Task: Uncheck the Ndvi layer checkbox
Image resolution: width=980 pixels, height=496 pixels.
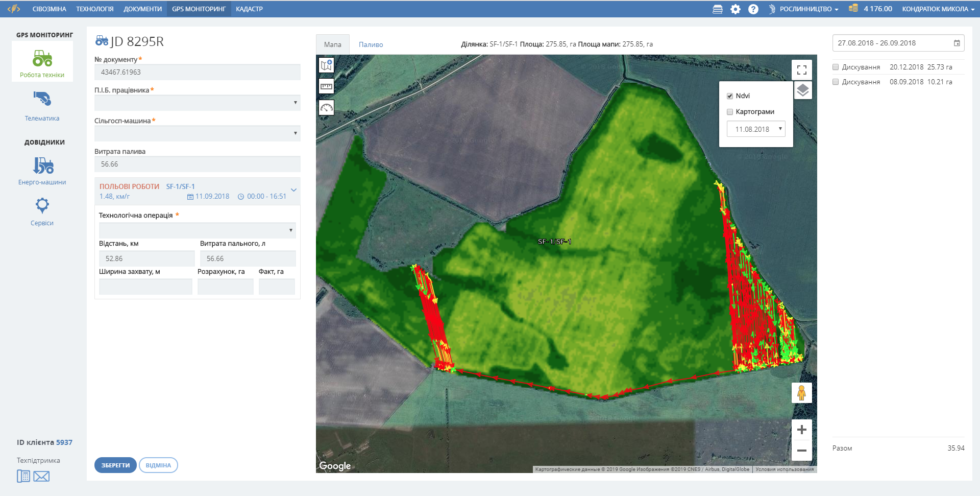Action: click(x=730, y=96)
